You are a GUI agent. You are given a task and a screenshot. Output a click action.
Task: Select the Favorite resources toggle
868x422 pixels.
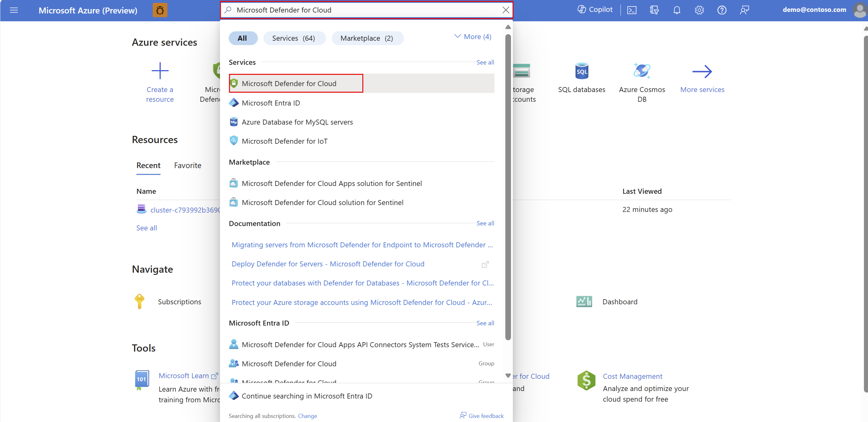coord(186,164)
